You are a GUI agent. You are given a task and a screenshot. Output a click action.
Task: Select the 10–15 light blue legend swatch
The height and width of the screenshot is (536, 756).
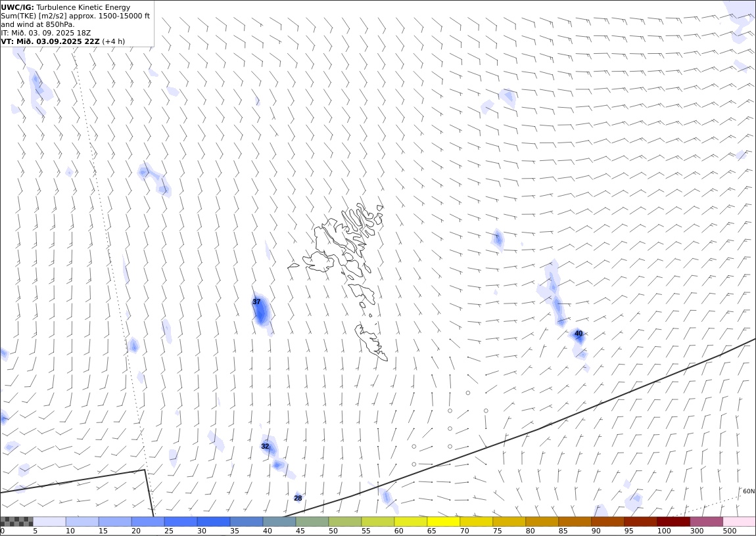82,522
